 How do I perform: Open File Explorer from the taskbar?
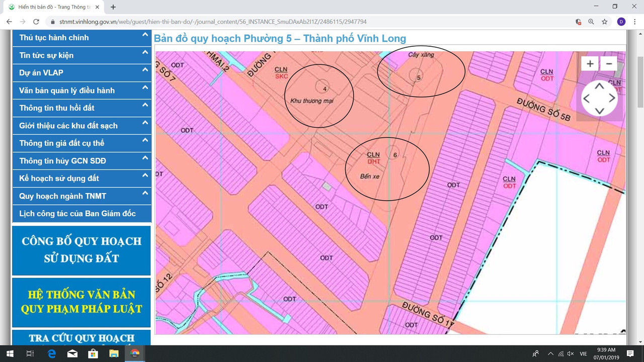(x=114, y=353)
